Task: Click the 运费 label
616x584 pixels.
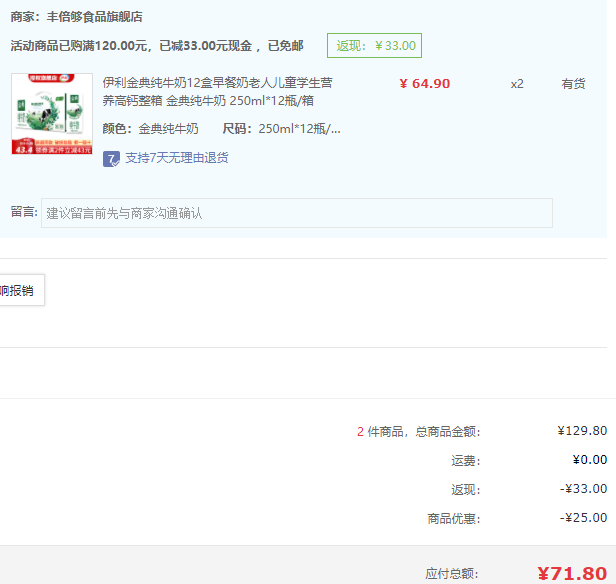Action: 466,460
